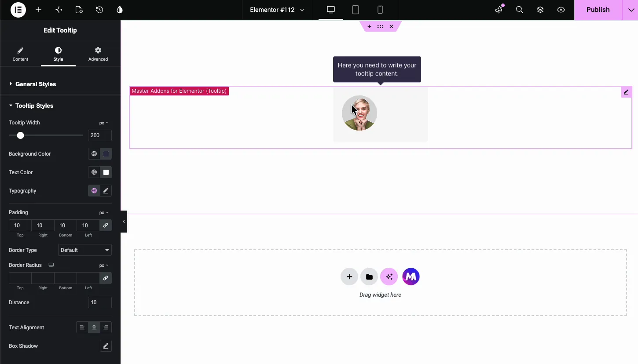This screenshot has width=638, height=364.
Task: Click Border Radius Top input field
Action: [20, 278]
